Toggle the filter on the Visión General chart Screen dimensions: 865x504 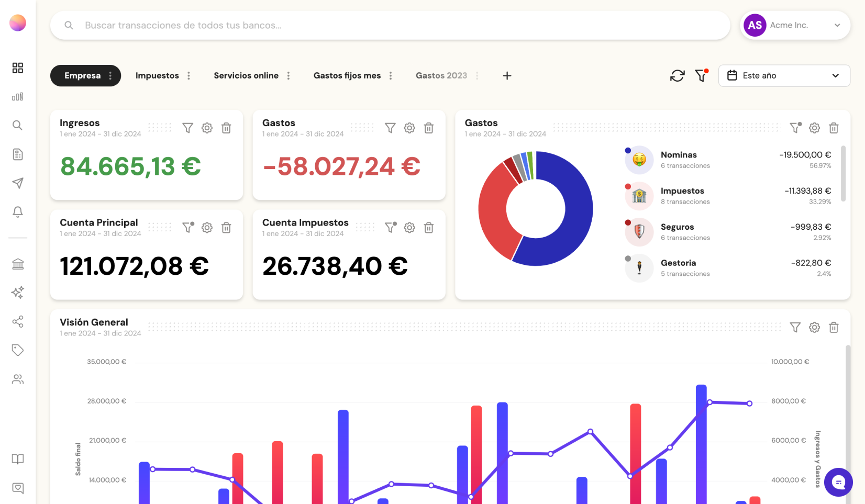click(795, 327)
